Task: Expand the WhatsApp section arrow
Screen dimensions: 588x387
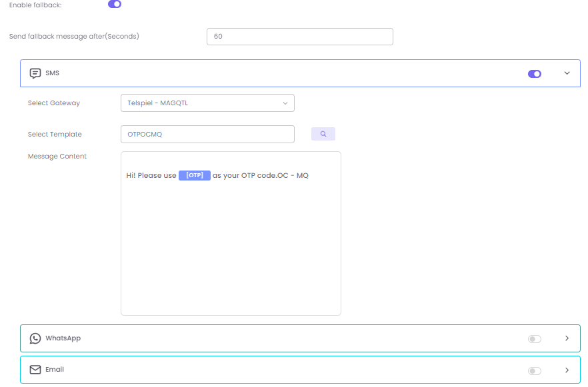Action: (567, 338)
